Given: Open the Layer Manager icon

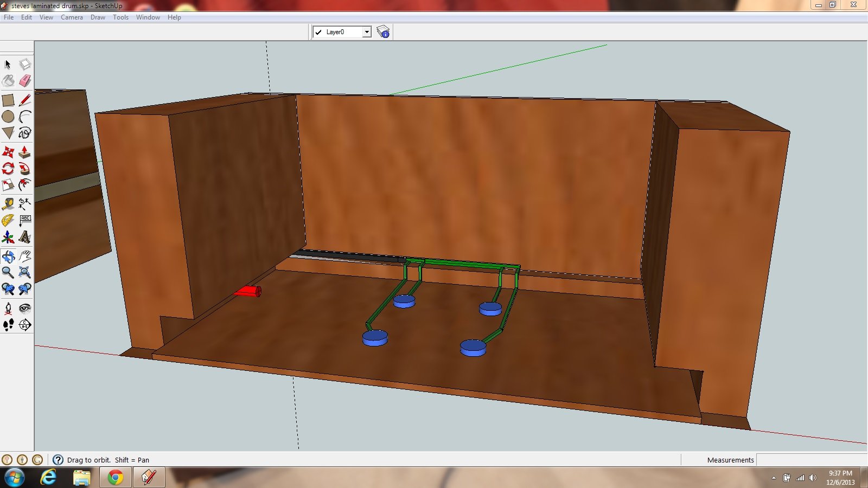Looking at the screenshot, I should tap(383, 32).
